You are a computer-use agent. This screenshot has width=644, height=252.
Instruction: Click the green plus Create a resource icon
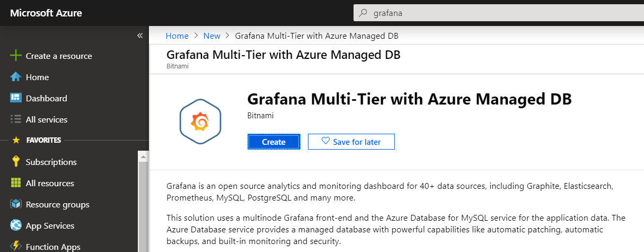click(x=16, y=56)
